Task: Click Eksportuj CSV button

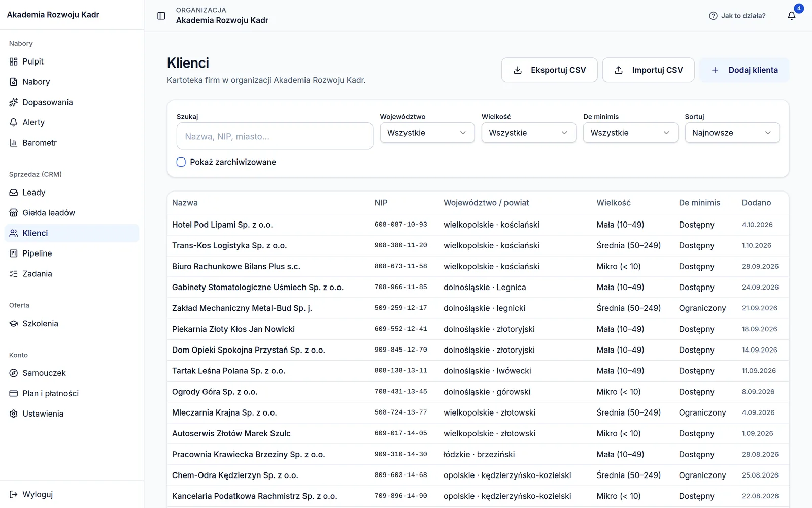Action: (x=549, y=70)
